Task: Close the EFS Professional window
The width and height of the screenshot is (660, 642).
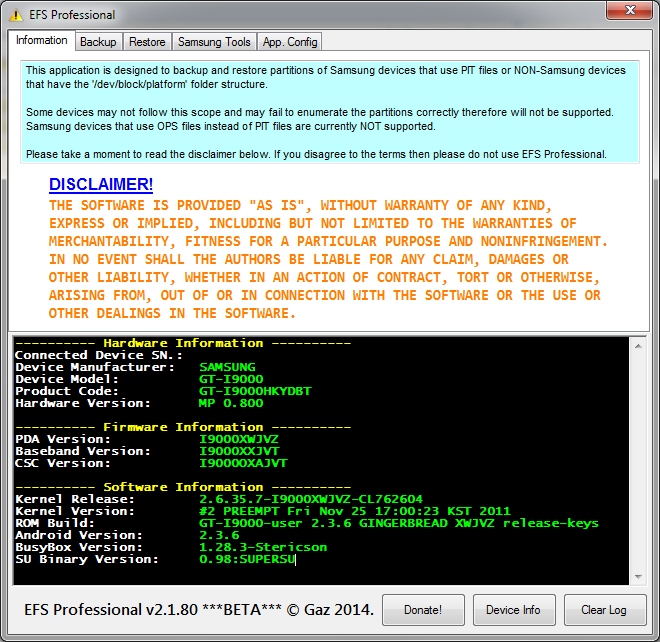Action: point(630,10)
